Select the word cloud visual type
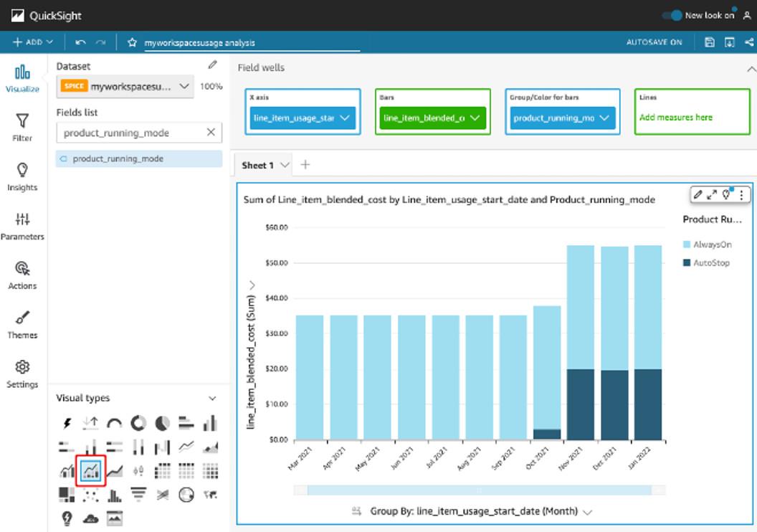 point(90,519)
